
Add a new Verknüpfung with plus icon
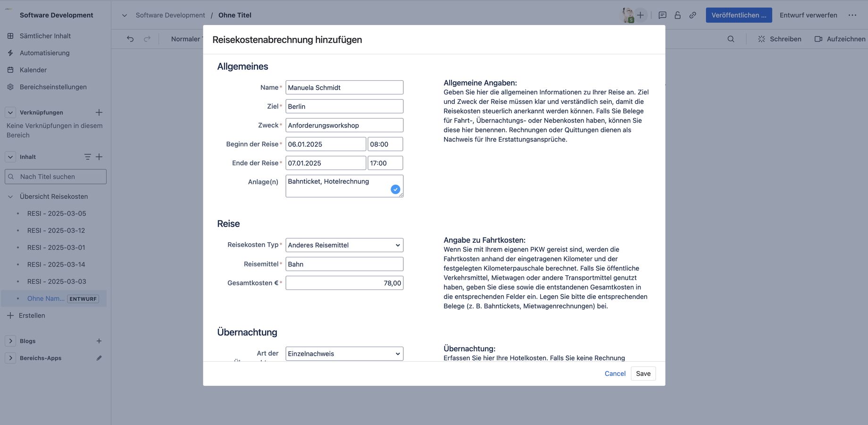click(99, 112)
